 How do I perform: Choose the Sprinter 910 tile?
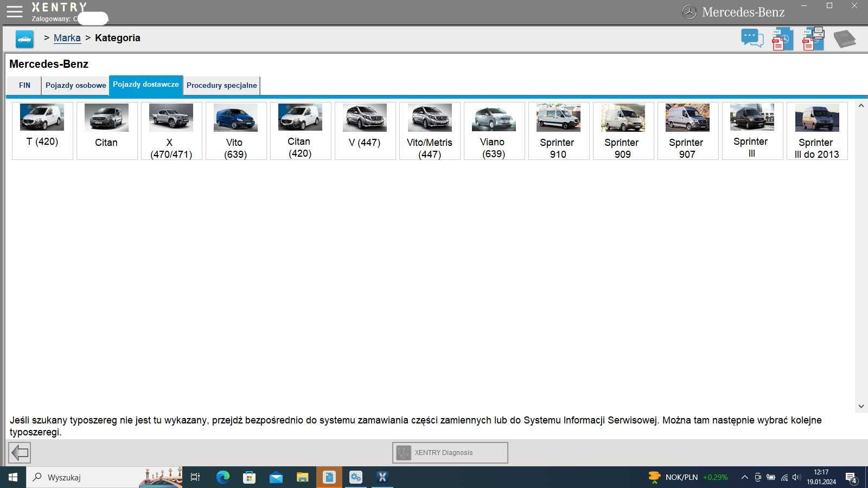click(559, 131)
